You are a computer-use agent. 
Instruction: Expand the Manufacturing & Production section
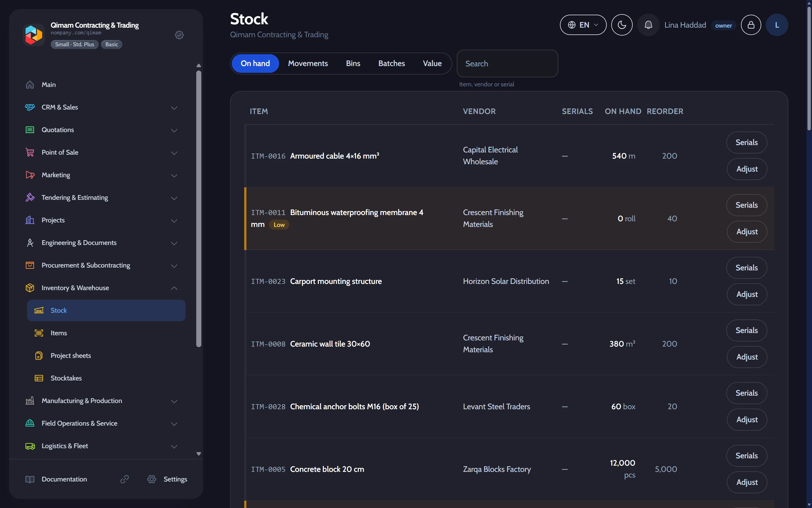pos(174,402)
